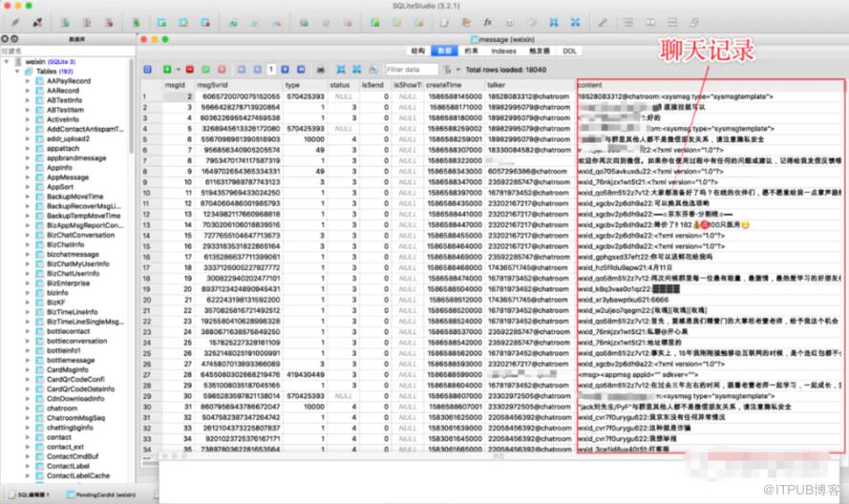Viewport: 849px width, 504px height.
Task: Click the next page arrow icon
Action: [285, 70]
